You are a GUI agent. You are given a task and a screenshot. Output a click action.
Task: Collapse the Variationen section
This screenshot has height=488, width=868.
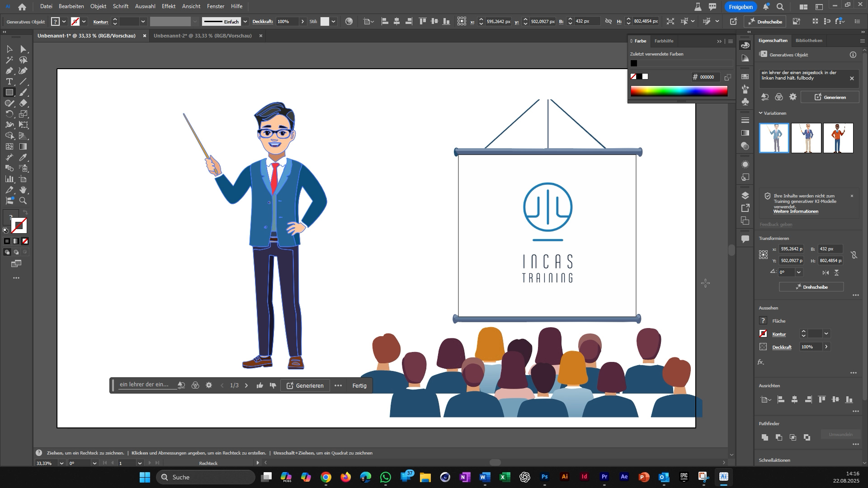point(761,113)
